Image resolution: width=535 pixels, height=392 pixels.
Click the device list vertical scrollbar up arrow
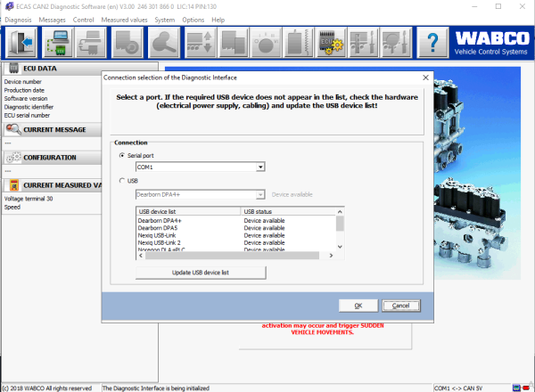click(340, 212)
